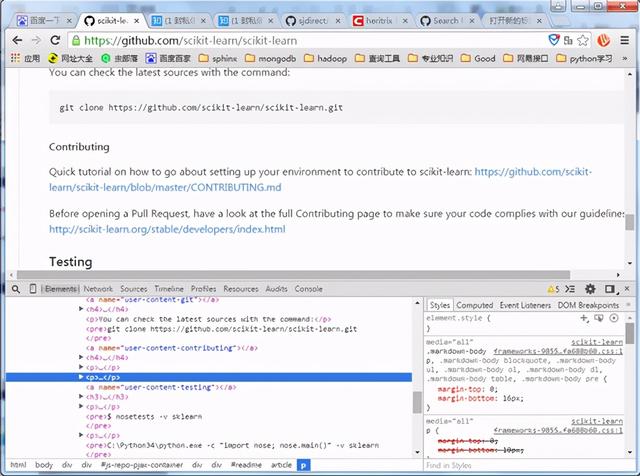
Task: Bookmark this page with the star icon
Action: click(x=583, y=40)
